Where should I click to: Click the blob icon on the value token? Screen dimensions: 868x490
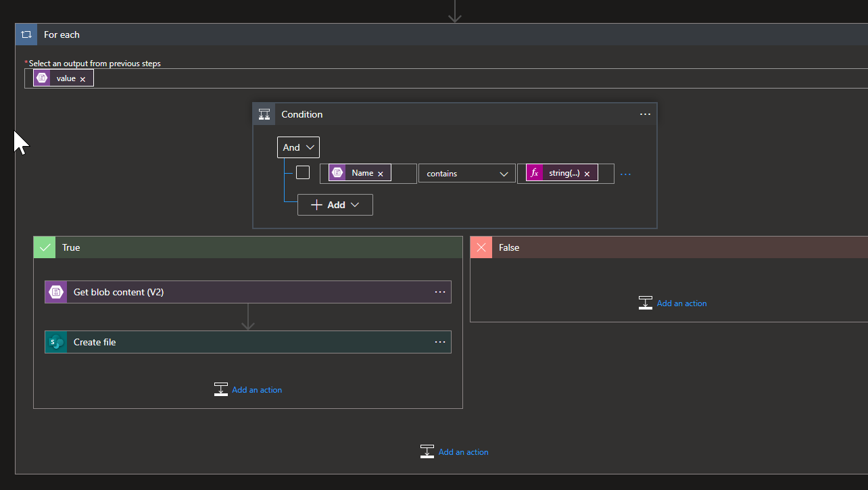pyautogui.click(x=42, y=78)
